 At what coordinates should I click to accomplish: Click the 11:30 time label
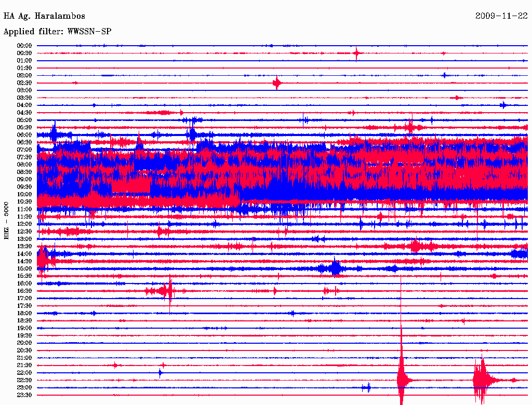pos(24,217)
